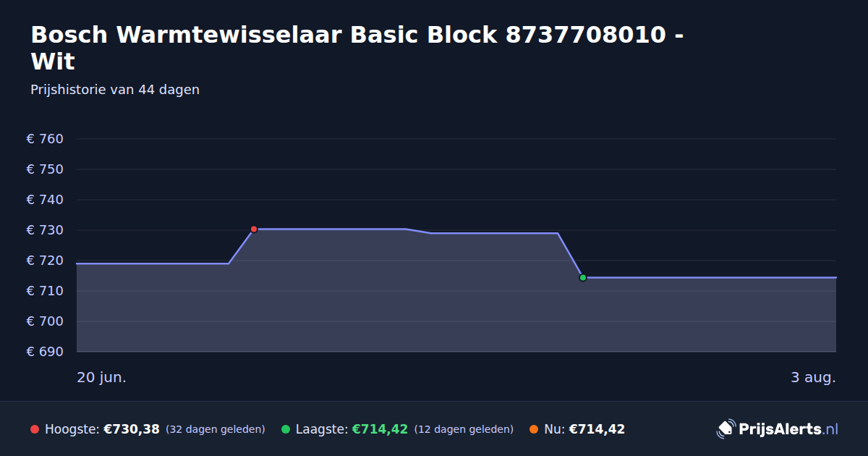Click the '12 dagen geleden' note
This screenshot has height=456, width=868.
(x=464, y=429)
